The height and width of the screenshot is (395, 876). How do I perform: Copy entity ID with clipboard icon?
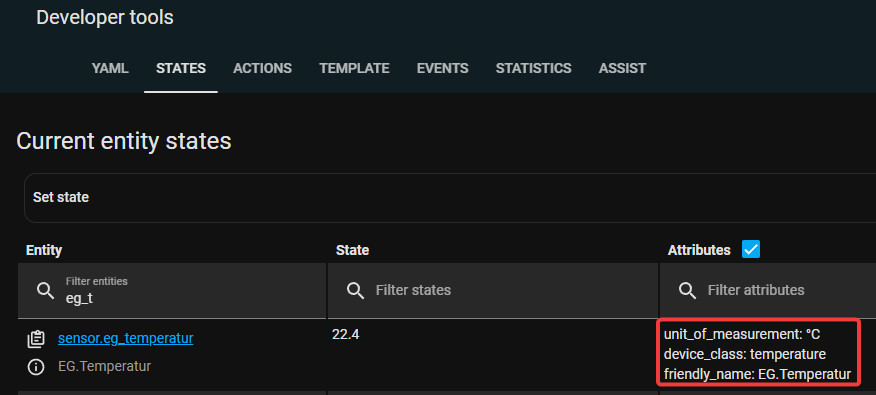tap(36, 339)
